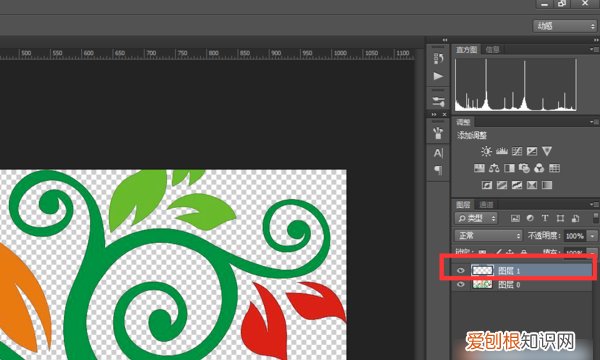Image resolution: width=600 pixels, height=360 pixels.
Task: Click the histogram graph
Action: coord(516,85)
